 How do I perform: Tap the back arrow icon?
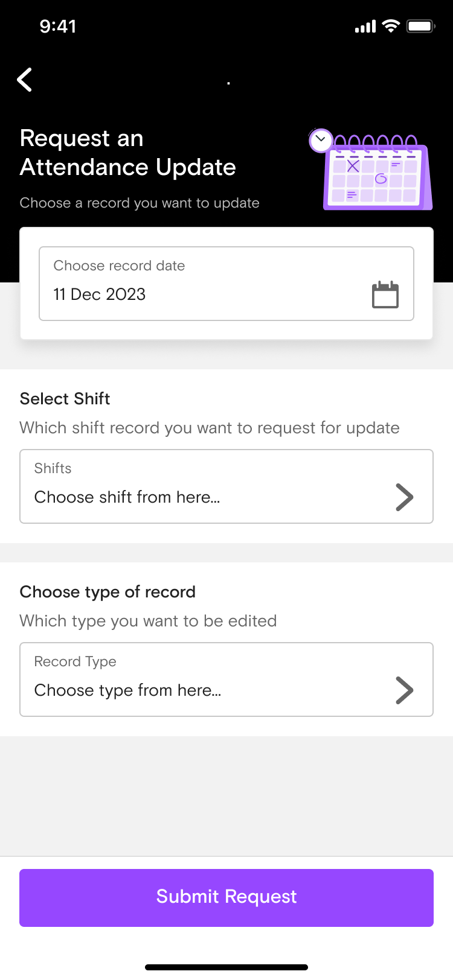[25, 80]
